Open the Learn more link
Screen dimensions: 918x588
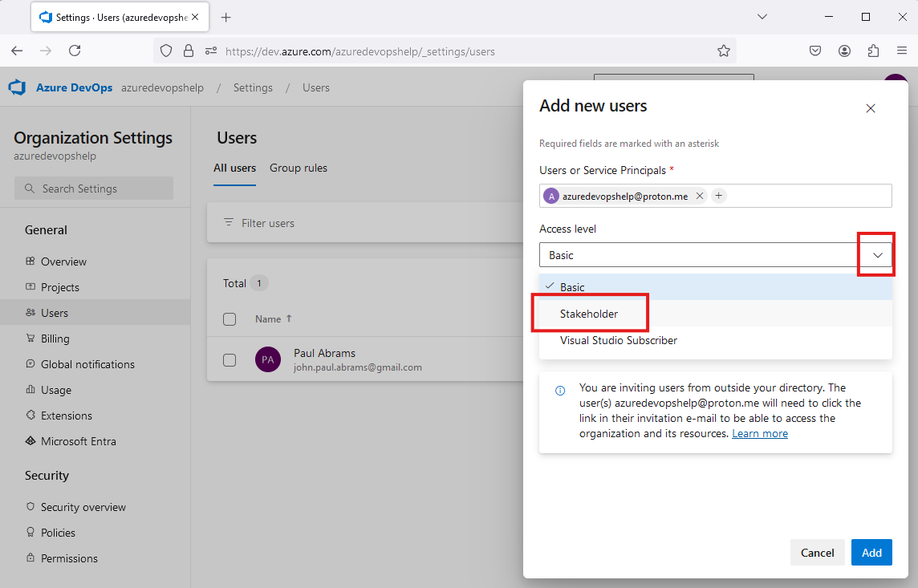pyautogui.click(x=759, y=433)
